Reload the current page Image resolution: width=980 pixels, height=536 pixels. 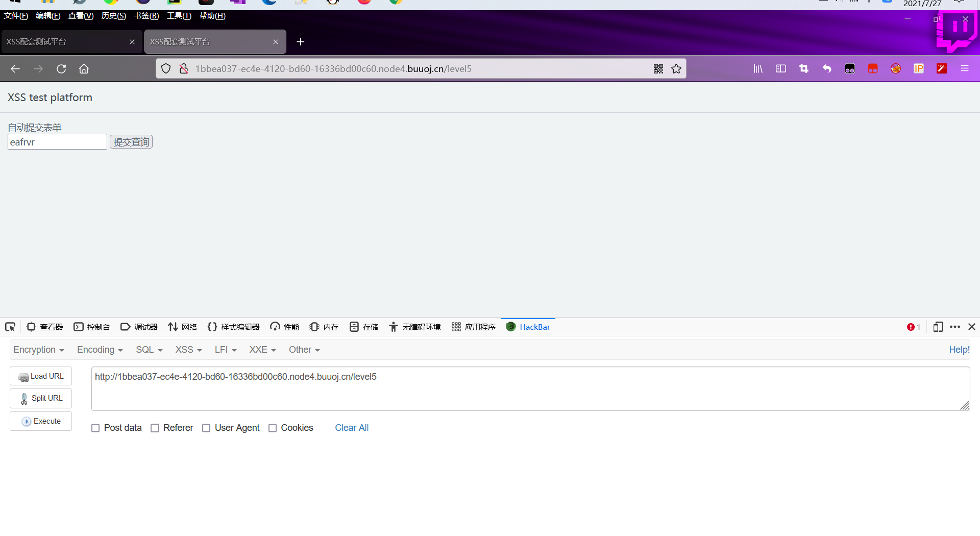pos(61,69)
